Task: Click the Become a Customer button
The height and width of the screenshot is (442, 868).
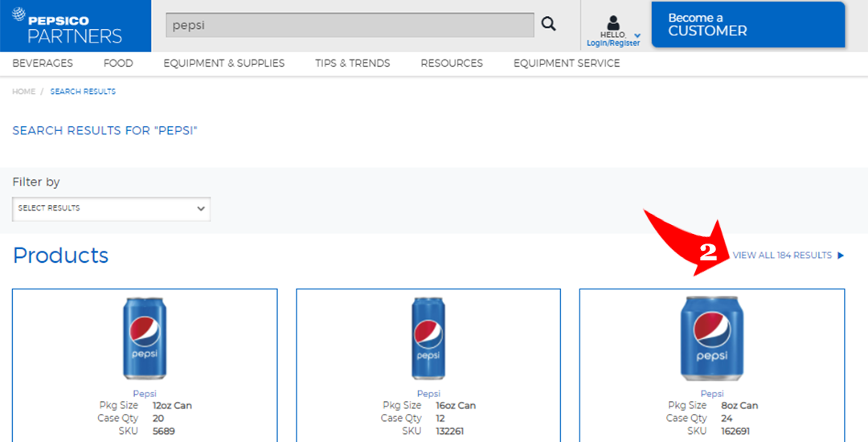Action: [748, 24]
